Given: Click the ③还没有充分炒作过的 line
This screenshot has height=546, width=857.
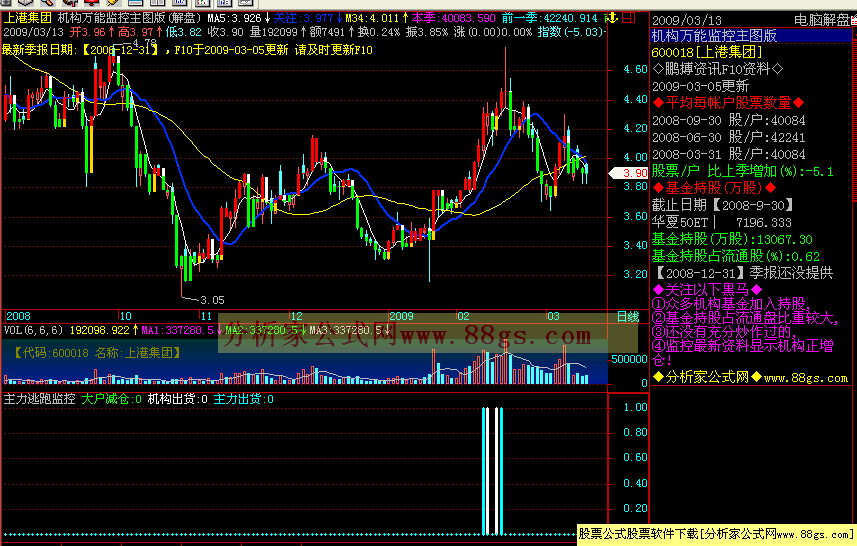Looking at the screenshot, I should tap(724, 332).
